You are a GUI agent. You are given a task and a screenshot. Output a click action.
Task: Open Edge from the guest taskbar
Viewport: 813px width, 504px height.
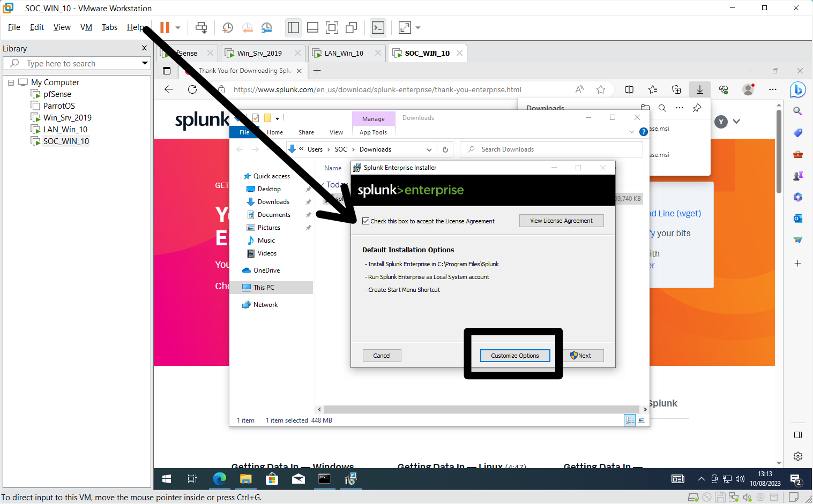coord(219,479)
